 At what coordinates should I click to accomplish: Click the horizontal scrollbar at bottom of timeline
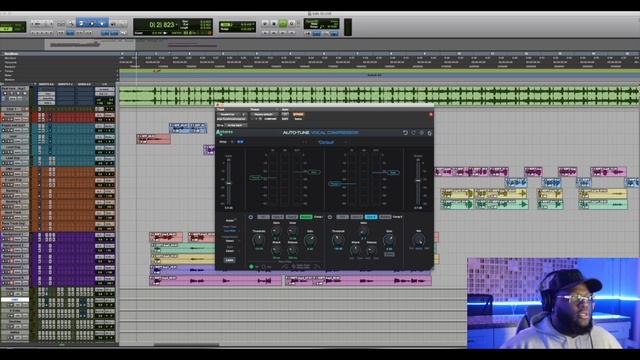coord(186,345)
